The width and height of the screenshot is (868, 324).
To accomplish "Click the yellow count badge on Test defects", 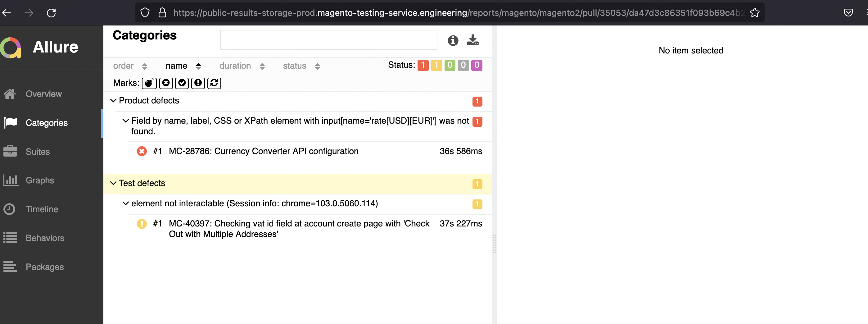I will click(x=477, y=184).
